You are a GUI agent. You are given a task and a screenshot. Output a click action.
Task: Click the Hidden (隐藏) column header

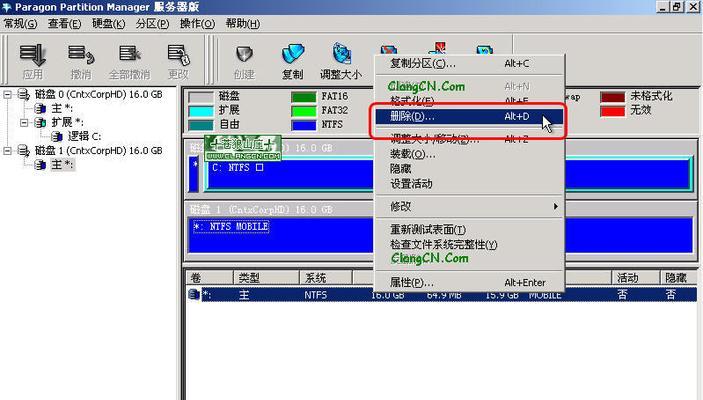click(x=678, y=278)
